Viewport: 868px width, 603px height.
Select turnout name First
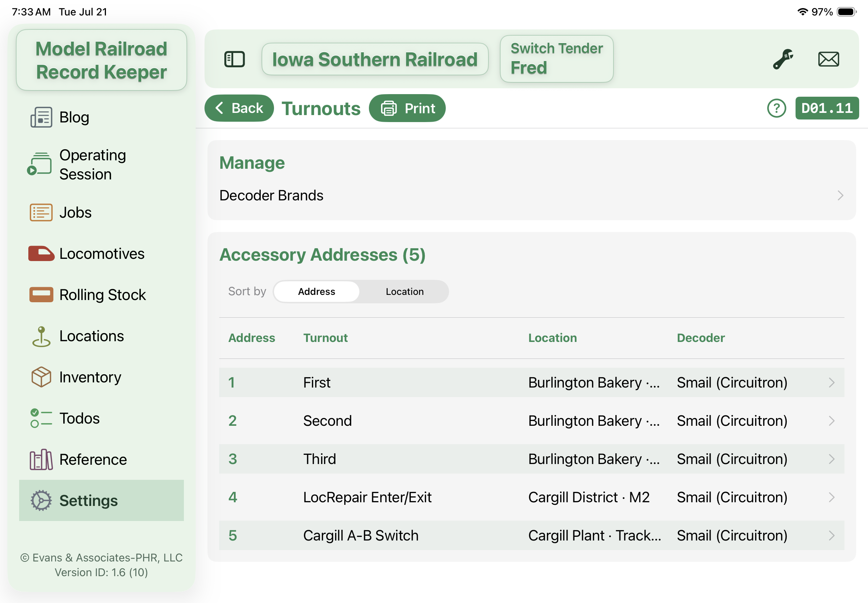[x=317, y=383]
